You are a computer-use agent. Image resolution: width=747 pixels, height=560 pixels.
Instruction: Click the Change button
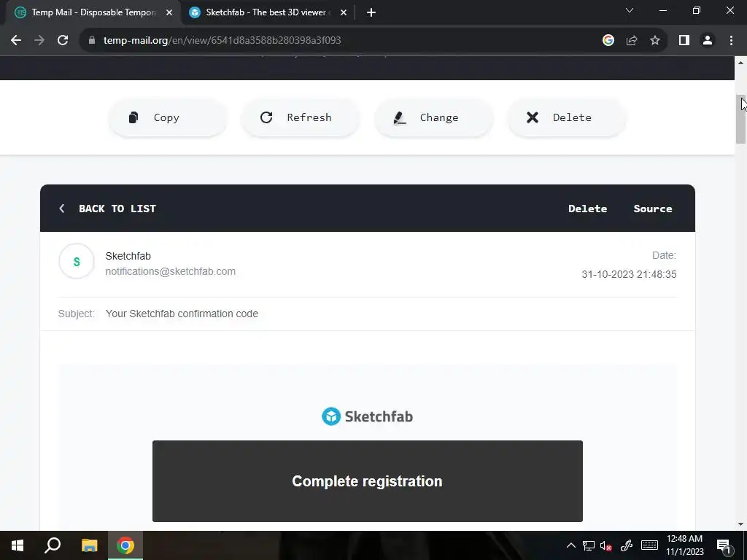(433, 117)
